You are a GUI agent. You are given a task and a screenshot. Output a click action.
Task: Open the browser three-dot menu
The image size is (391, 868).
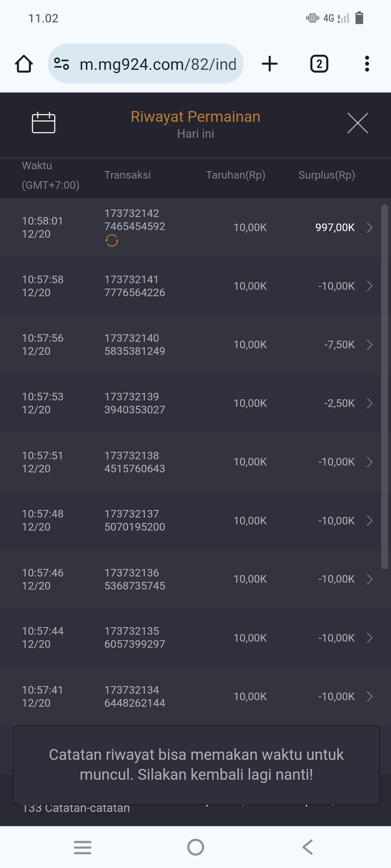click(x=367, y=64)
